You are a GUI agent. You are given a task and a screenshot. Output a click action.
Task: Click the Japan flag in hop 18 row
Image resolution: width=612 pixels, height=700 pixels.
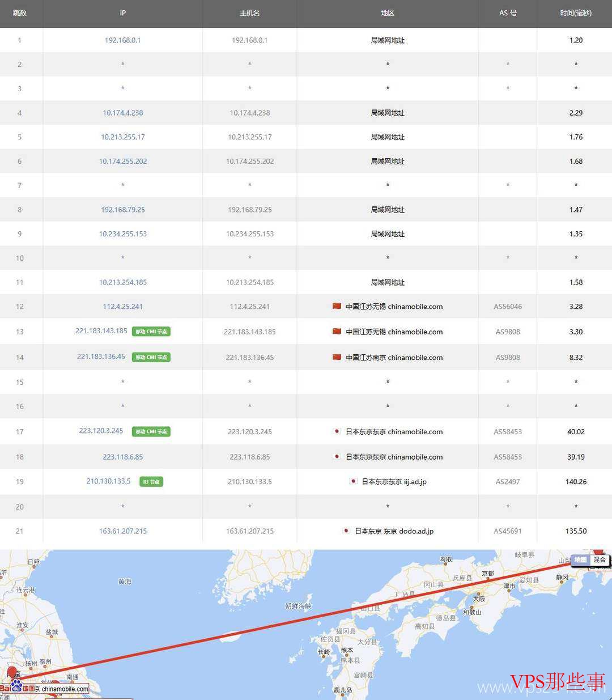337,456
